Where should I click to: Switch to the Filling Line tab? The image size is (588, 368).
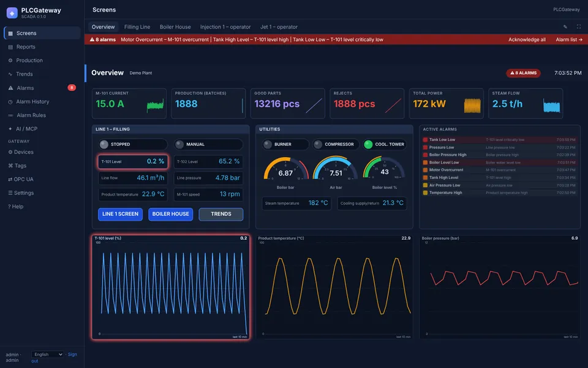click(137, 27)
